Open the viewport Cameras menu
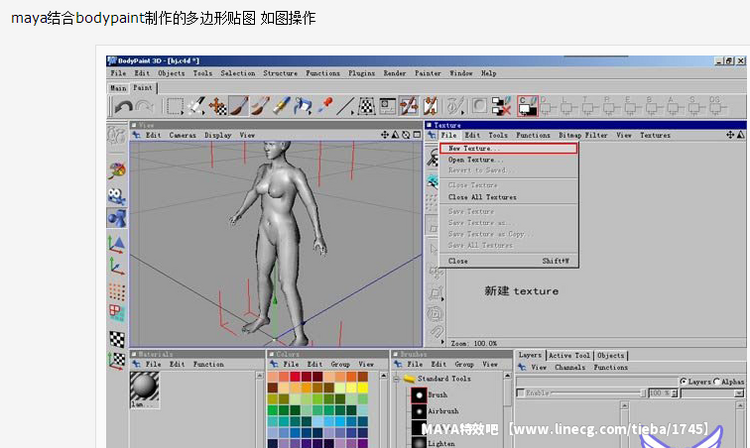This screenshot has width=750, height=448. (183, 135)
